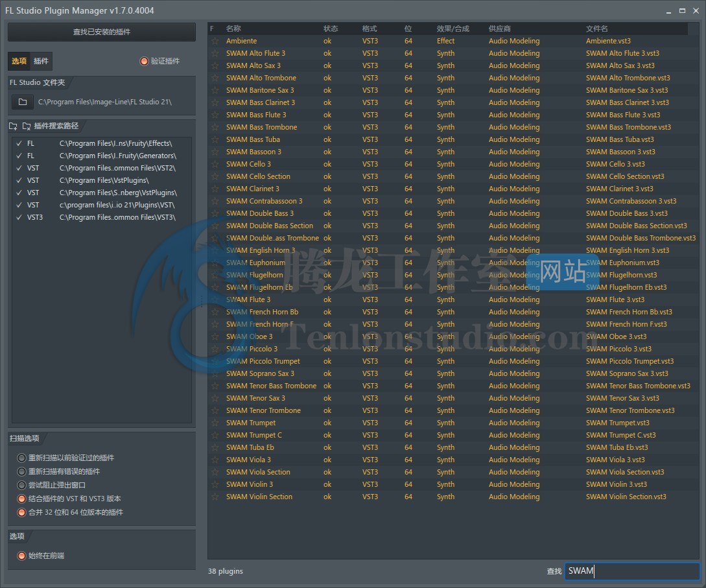Screen dimensions: 706x588
Task: Star the SWAM Bass Tuba plugin
Action: [215, 139]
